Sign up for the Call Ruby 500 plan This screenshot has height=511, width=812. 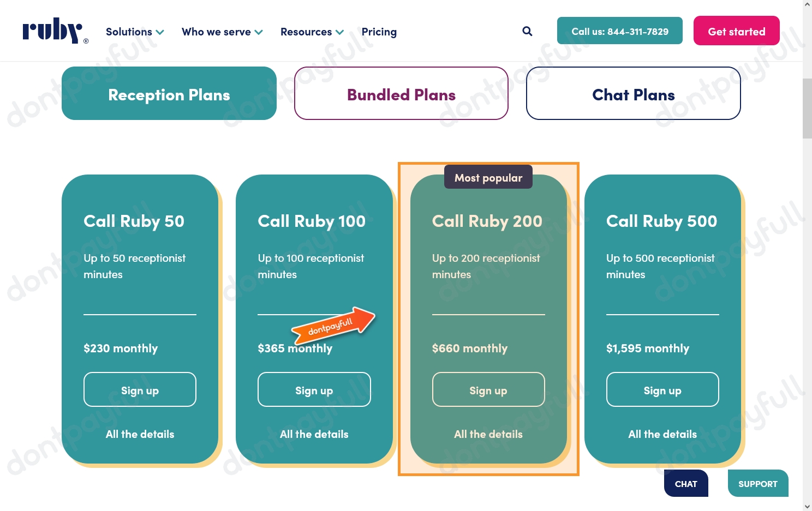(662, 389)
